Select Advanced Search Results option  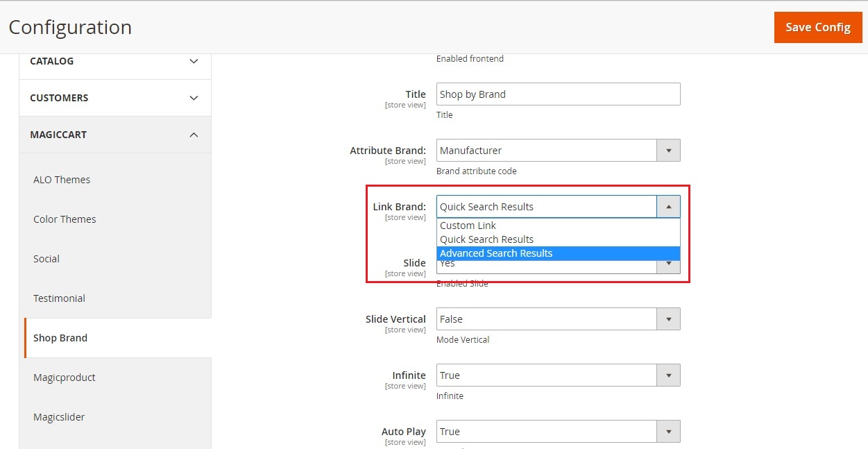[496, 253]
